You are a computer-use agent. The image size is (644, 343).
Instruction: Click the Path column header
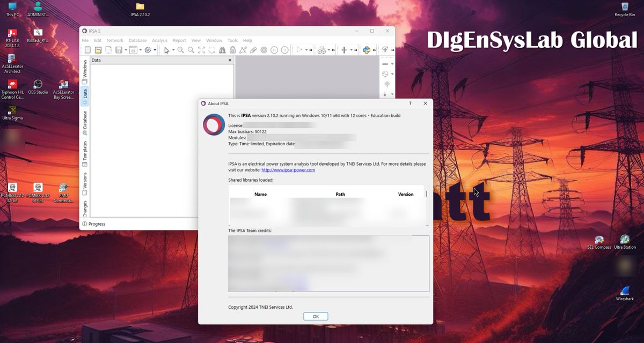click(x=340, y=194)
